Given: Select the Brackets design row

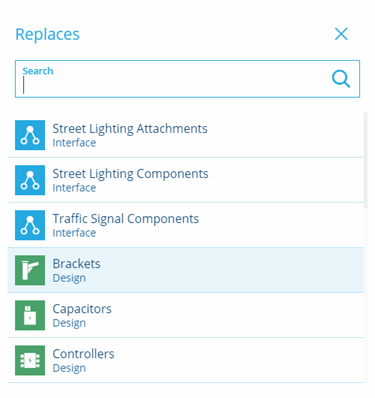Looking at the screenshot, I should click(185, 270).
